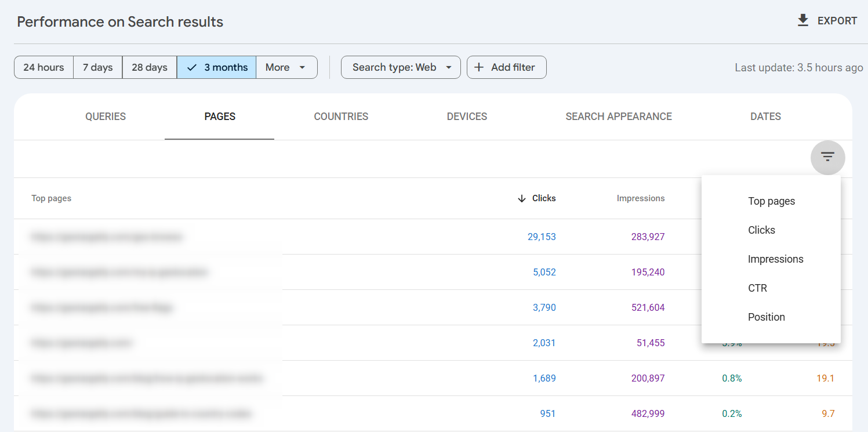The height and width of the screenshot is (432, 868).
Task: Click the 195,240 impressions value
Action: tap(648, 272)
